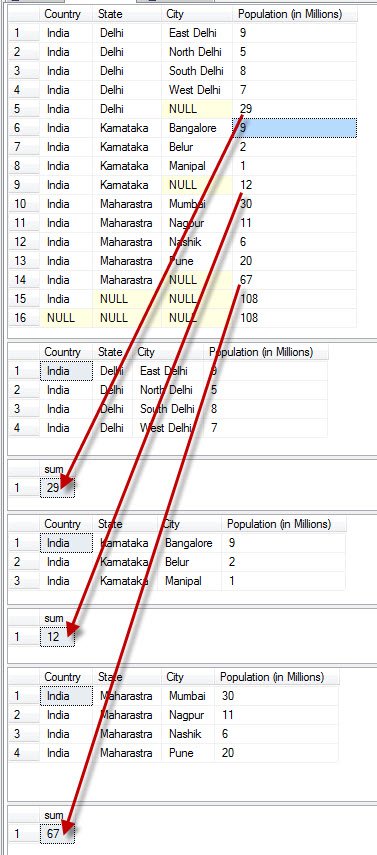Select the NULL Country cell in row 16
Image resolution: width=377 pixels, height=855 pixels.
66,318
